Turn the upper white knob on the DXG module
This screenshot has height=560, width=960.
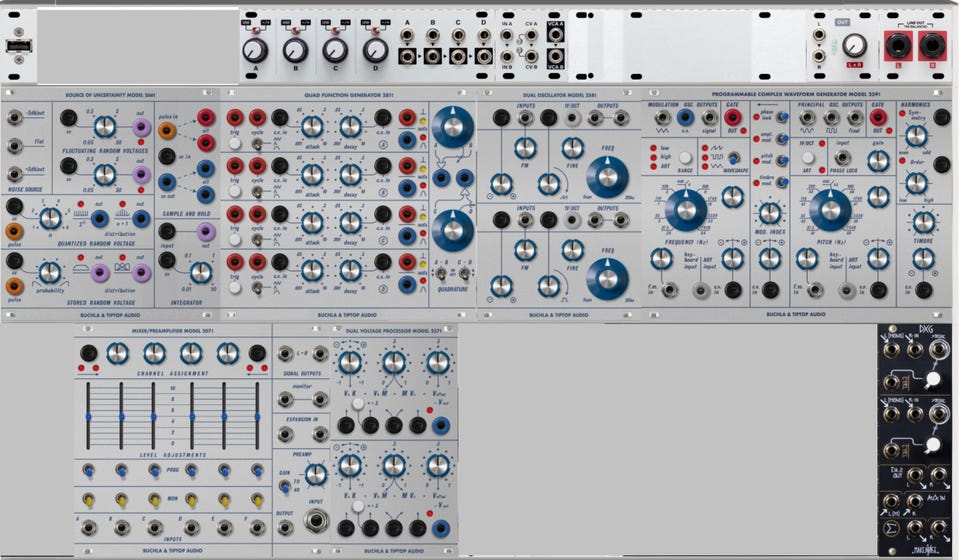pos(932,380)
